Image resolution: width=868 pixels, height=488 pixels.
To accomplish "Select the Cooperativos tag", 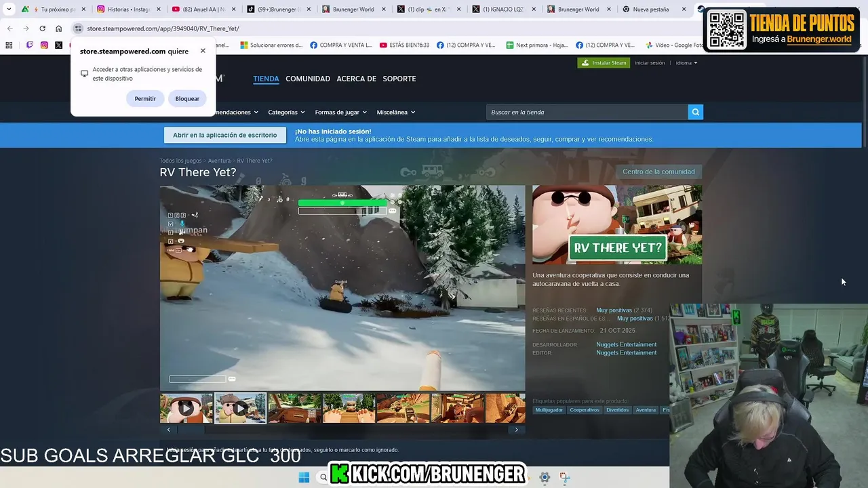I will (585, 410).
